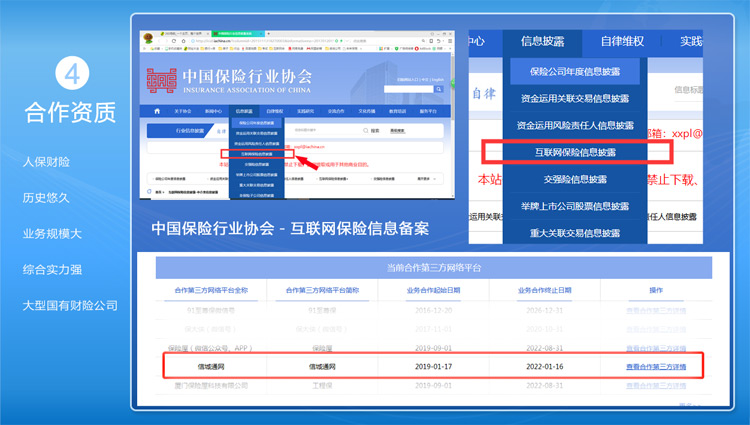Click the browser refresh icon in the small screenshot

174,41
